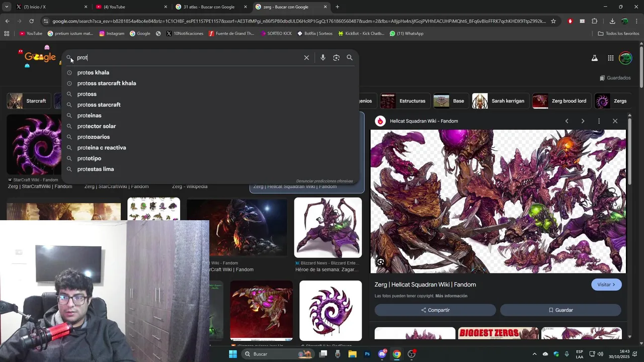644x362 pixels.
Task: Filter by Sarah kerrigan chip
Action: [500, 101]
